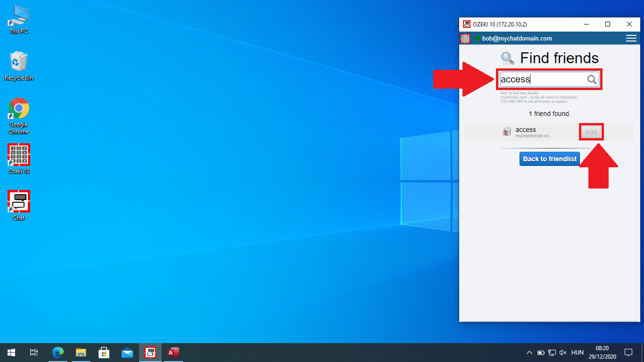Add the access user as friend
This screenshot has height=362, width=644.
click(591, 132)
